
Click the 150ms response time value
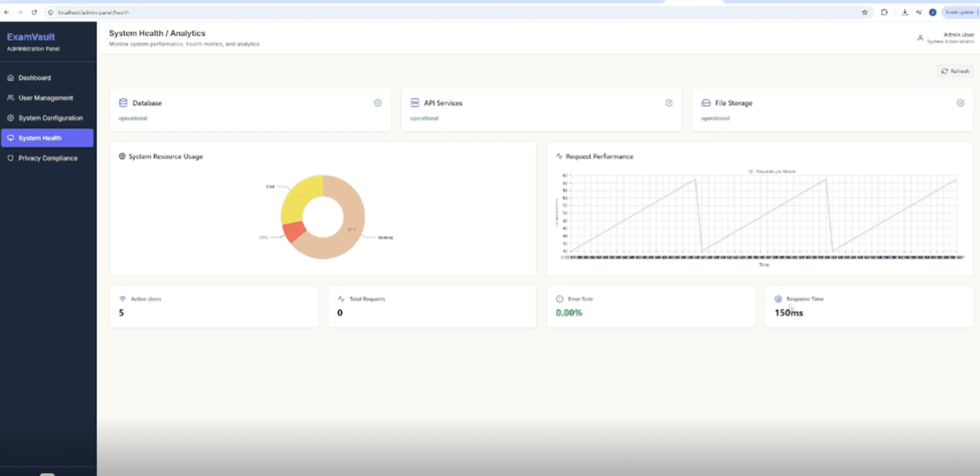click(789, 312)
